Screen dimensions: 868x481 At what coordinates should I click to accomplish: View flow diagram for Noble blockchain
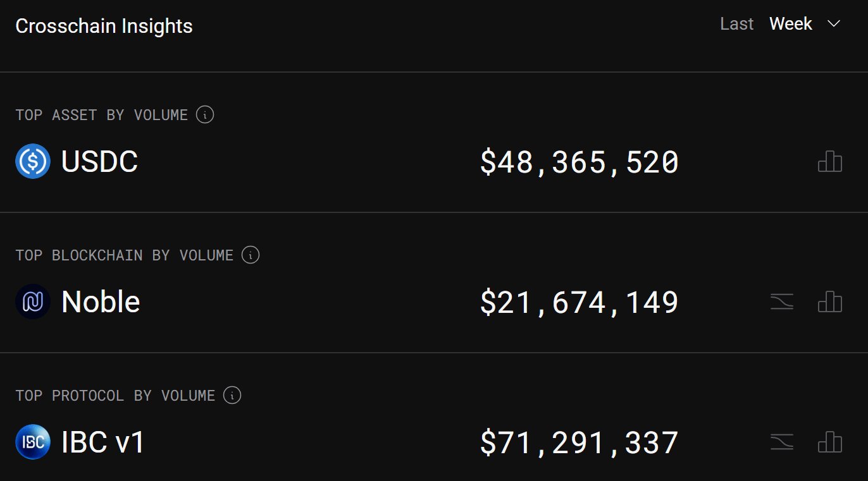782,302
